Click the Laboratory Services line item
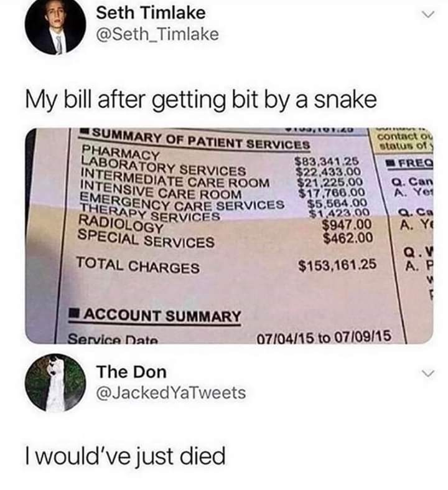This screenshot has height=490, width=448. point(163,166)
